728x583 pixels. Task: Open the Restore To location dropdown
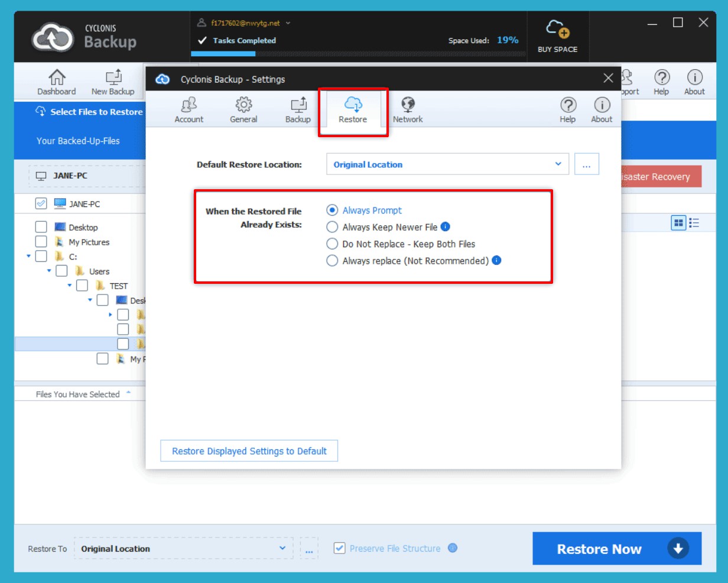coord(183,549)
